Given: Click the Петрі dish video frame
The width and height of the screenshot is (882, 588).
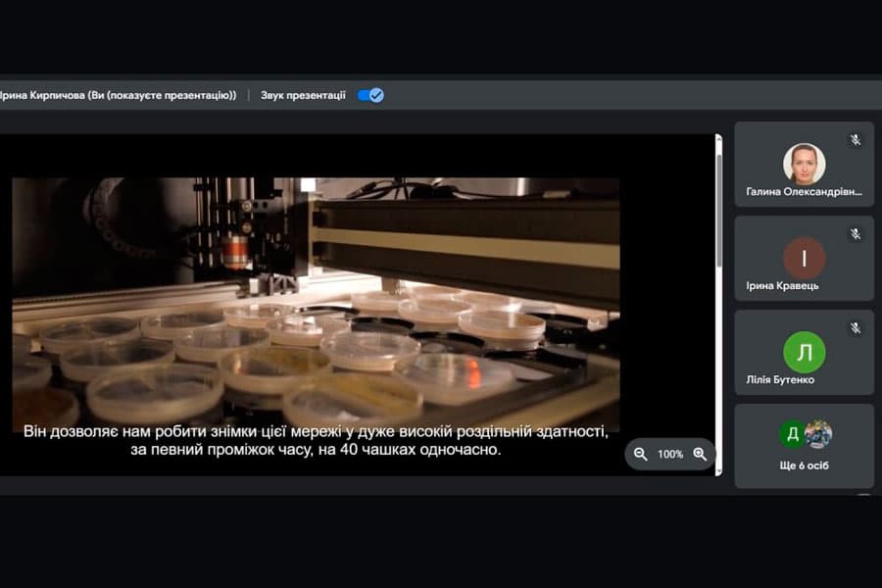Looking at the screenshot, I should click(x=317, y=305).
